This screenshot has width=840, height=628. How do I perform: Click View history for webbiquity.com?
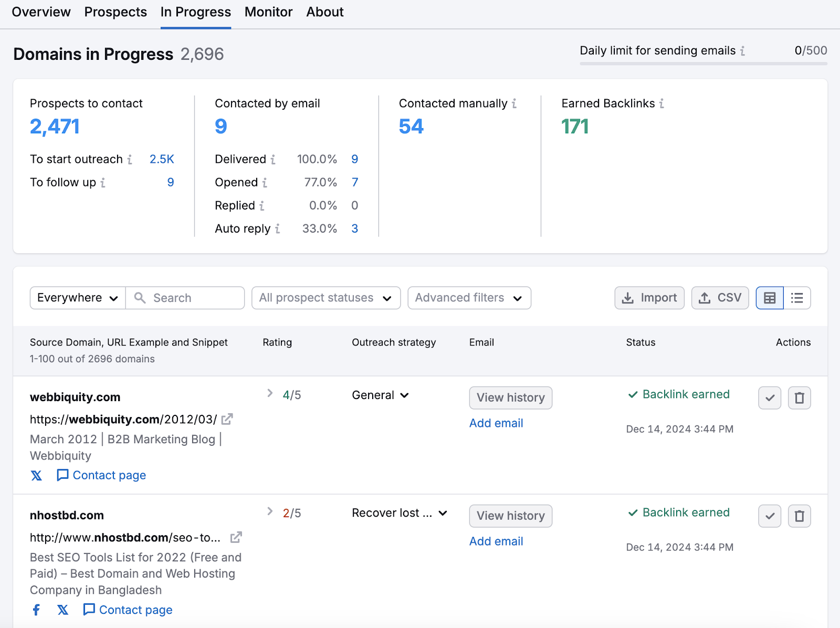click(x=510, y=398)
